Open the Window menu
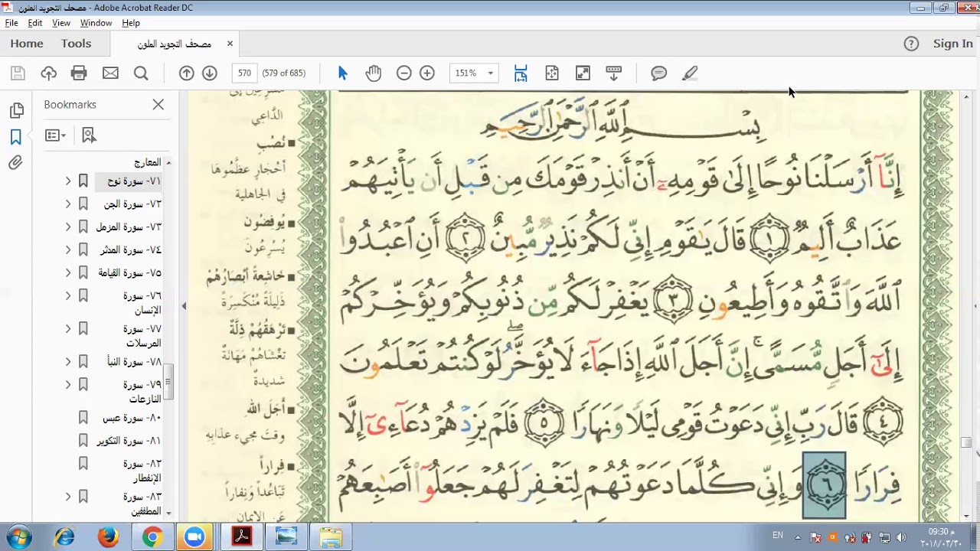The height and width of the screenshot is (551, 980). 96,23
